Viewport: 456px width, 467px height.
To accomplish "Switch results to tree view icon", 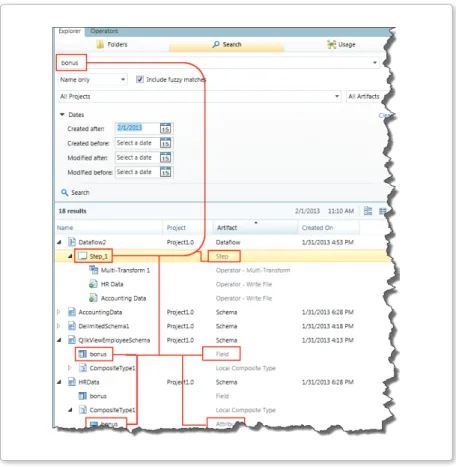I will pyautogui.click(x=368, y=211).
